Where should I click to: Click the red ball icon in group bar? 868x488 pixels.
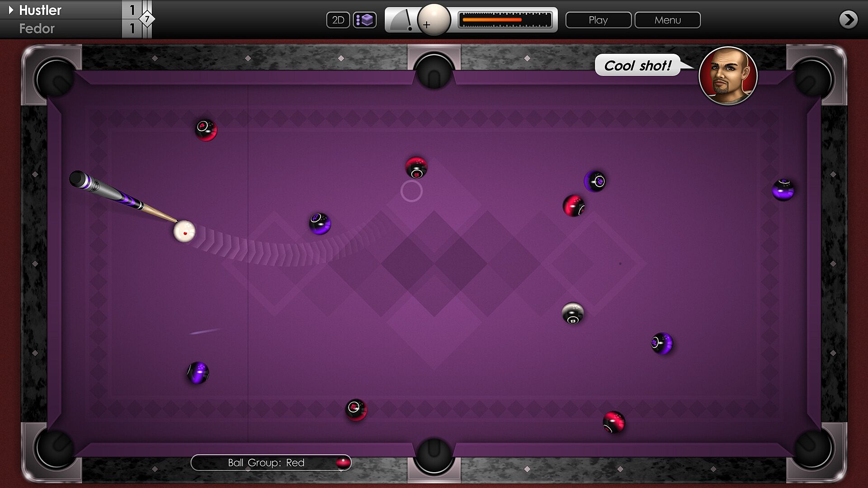[x=343, y=462]
